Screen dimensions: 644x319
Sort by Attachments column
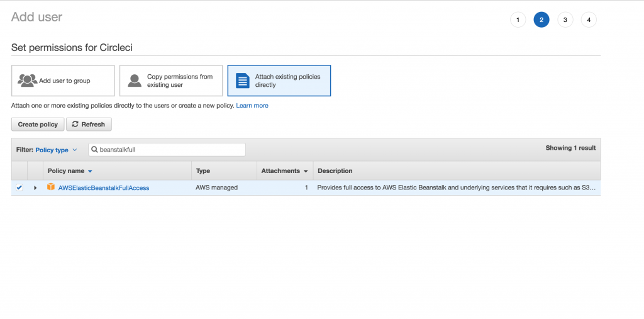click(x=285, y=171)
